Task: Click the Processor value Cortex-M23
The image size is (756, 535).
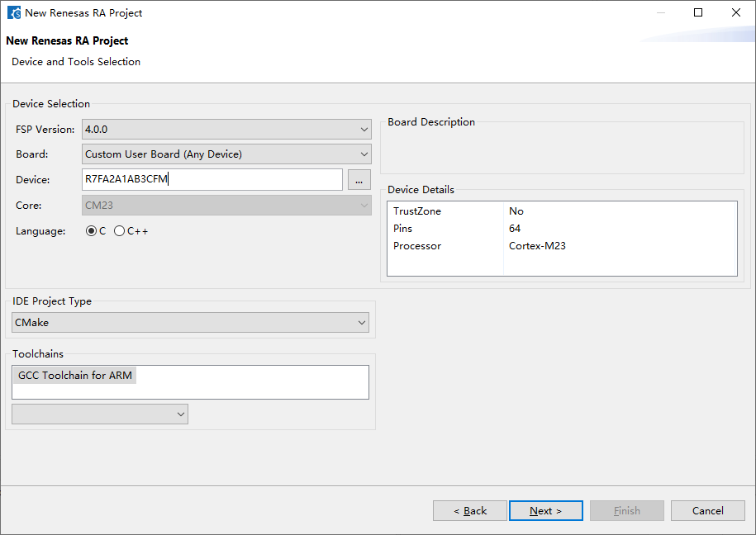Action: pos(537,246)
